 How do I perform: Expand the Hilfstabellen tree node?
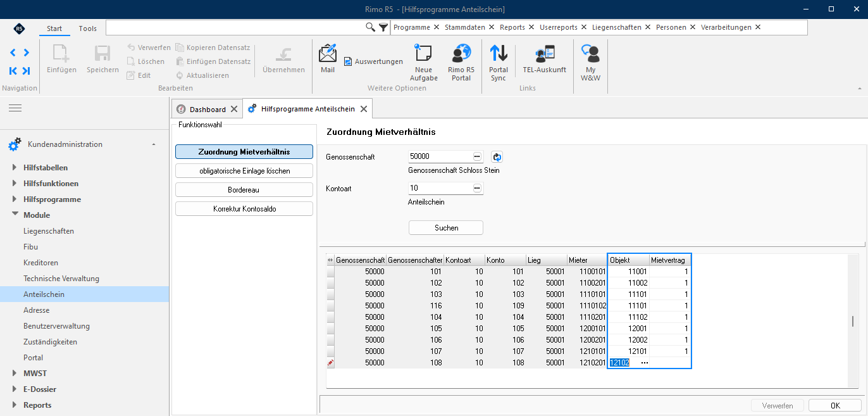click(15, 168)
